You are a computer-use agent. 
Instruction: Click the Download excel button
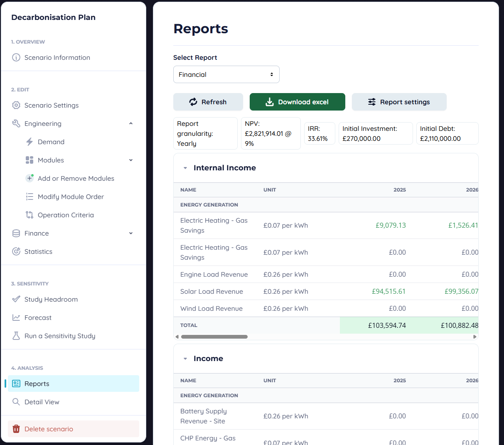coord(297,102)
